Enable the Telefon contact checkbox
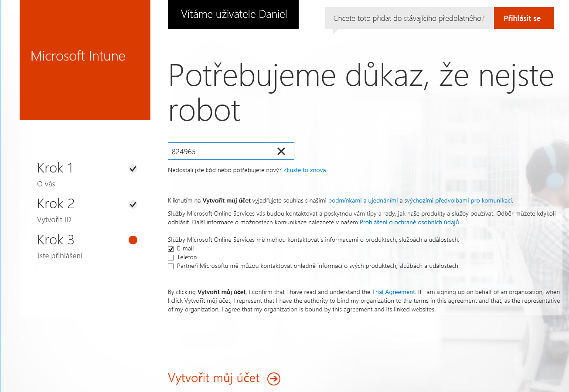The width and height of the screenshot is (569, 392). click(171, 257)
